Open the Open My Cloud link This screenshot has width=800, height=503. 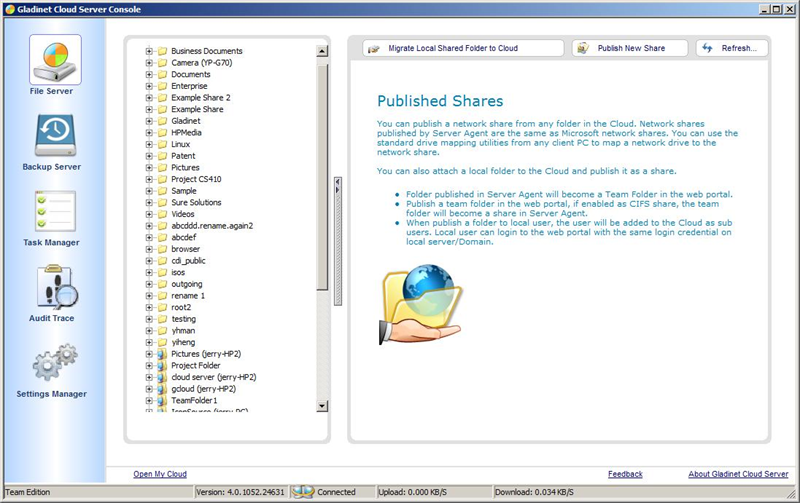click(160, 474)
